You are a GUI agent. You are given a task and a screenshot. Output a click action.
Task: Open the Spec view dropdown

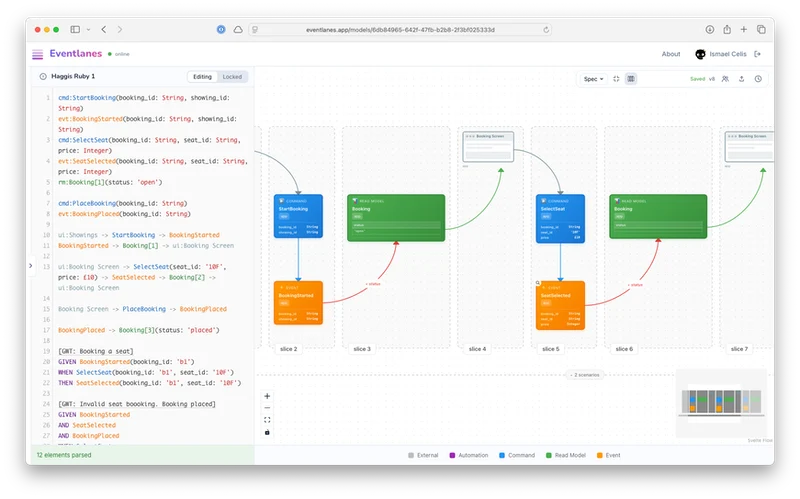pos(593,79)
